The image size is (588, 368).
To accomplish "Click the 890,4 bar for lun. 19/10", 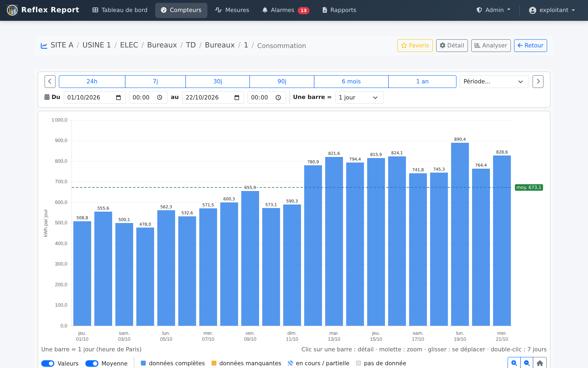I will [460, 234].
